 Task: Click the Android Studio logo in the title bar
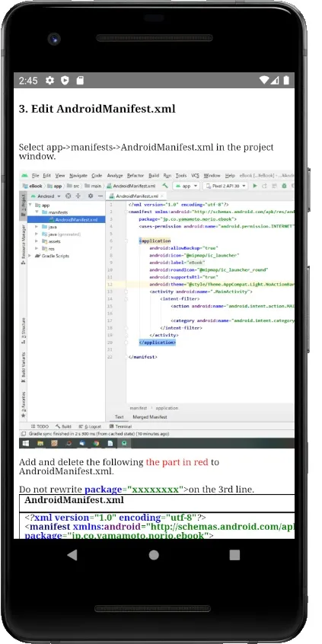click(x=24, y=175)
